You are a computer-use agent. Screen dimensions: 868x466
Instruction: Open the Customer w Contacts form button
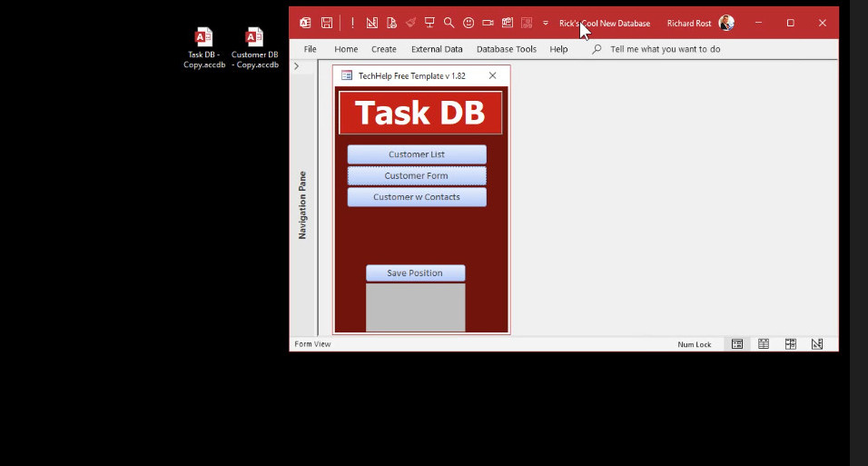417,197
